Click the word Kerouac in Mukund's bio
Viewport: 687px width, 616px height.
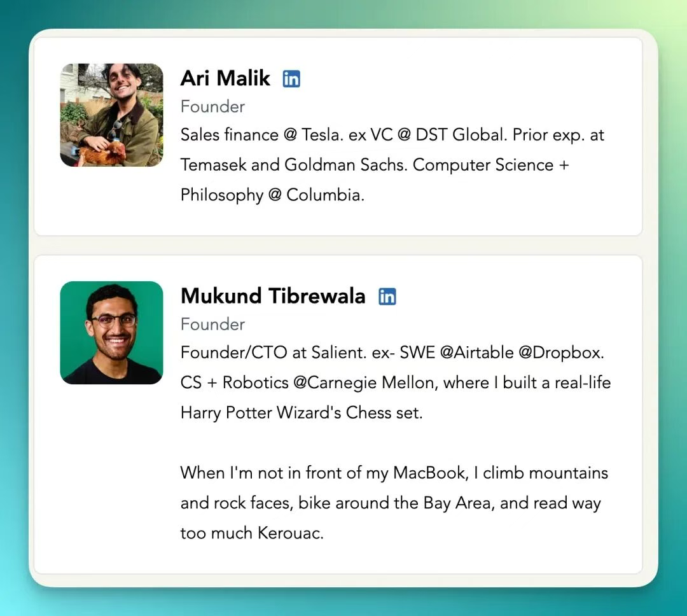coord(291,533)
